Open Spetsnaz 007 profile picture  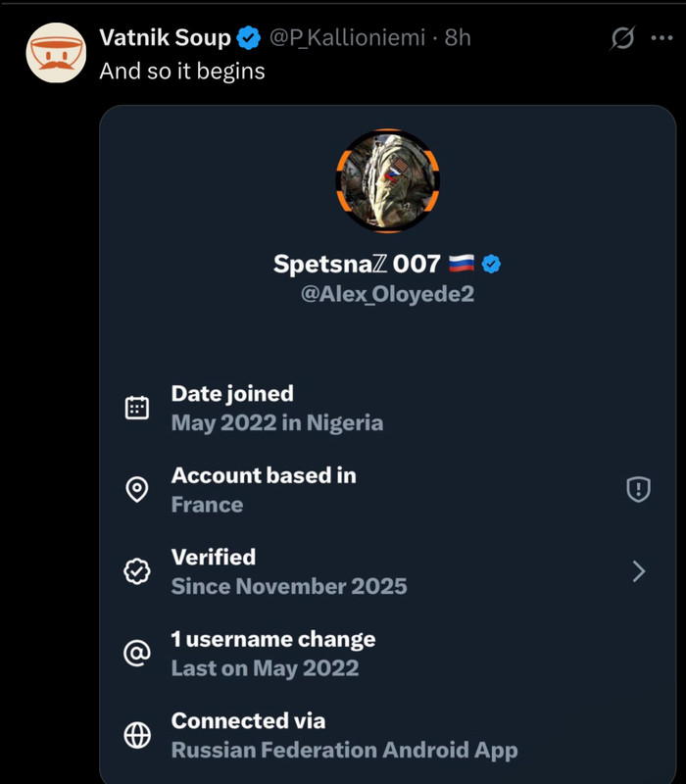click(x=387, y=180)
